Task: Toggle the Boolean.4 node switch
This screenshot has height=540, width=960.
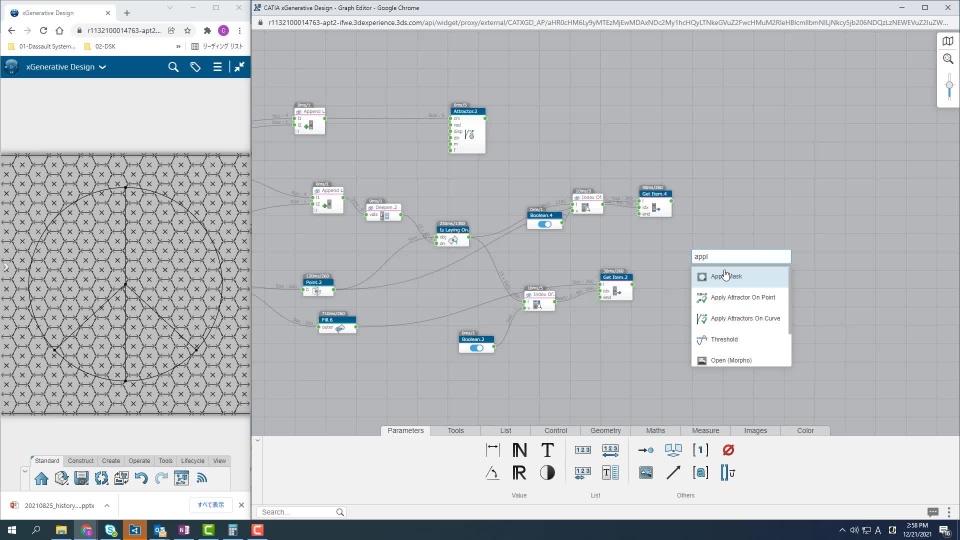Action: click(544, 224)
